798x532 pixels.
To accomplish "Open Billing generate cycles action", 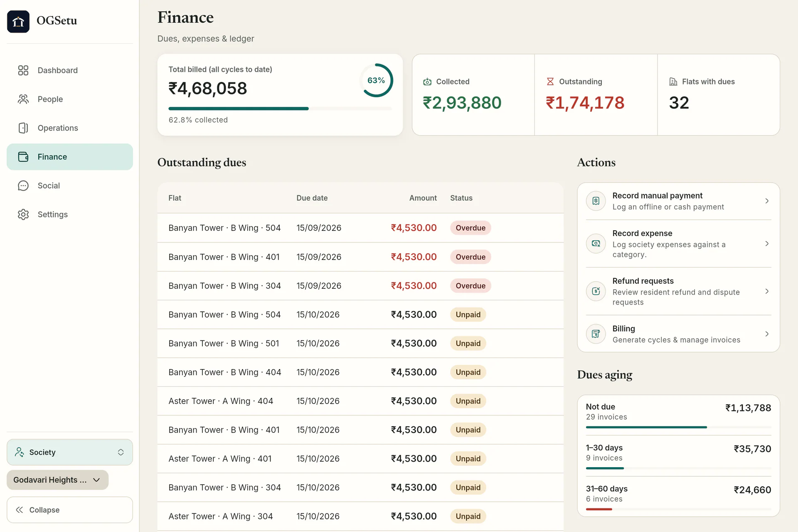I will 678,334.
